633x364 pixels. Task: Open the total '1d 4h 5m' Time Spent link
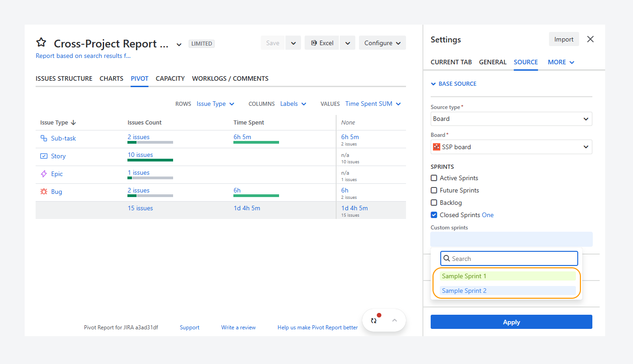tap(247, 208)
